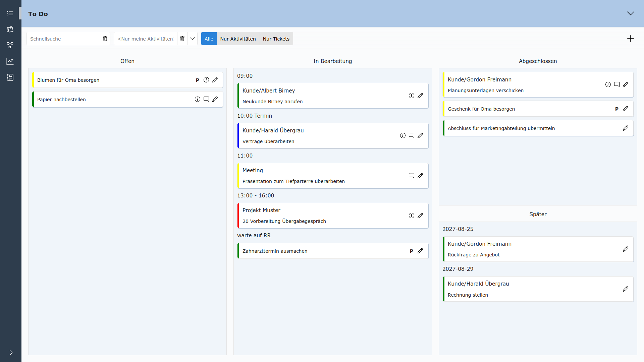Toggle private marker on Zahnarzttermin ausmachen
Viewport: 644px width, 362px height.
click(412, 251)
